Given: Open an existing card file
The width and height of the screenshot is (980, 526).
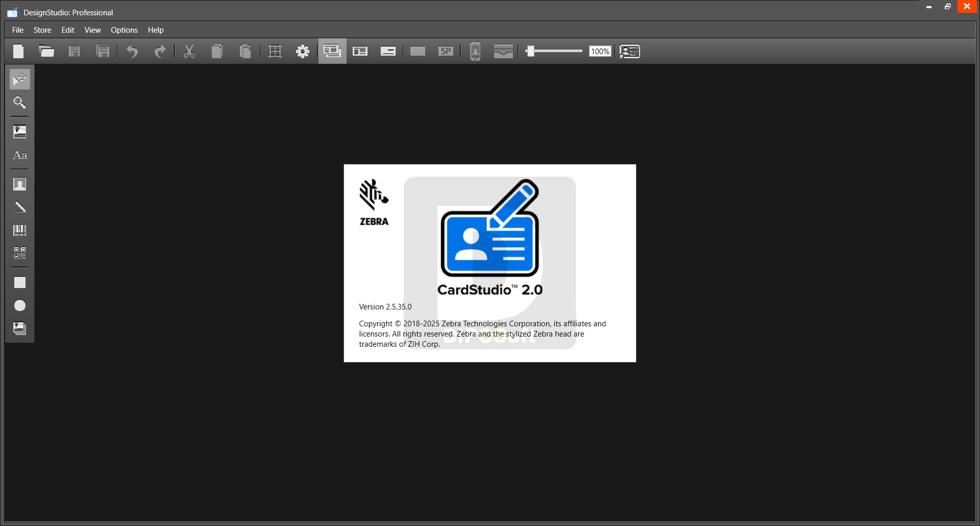Looking at the screenshot, I should [46, 51].
